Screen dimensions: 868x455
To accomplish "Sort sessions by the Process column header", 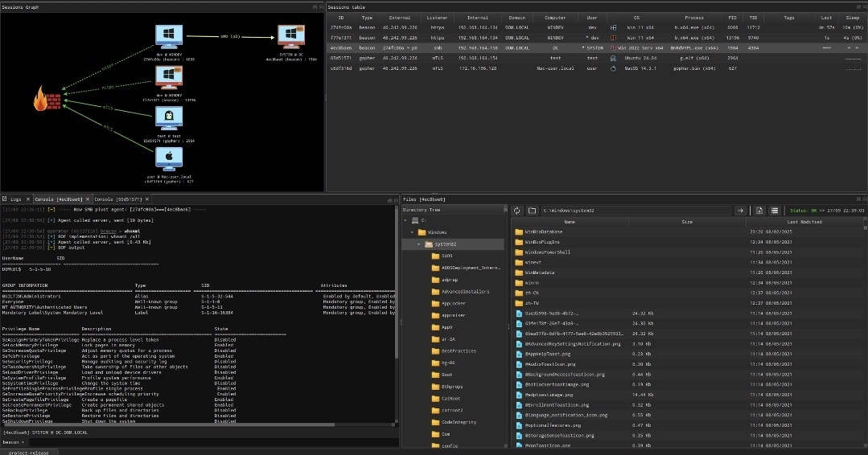I will point(693,17).
